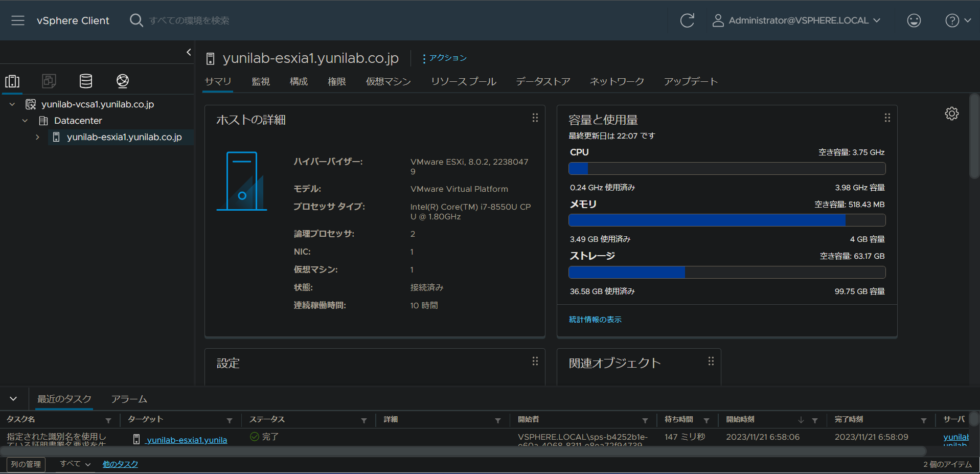Select the VMs and Templates inventory icon

(x=49, y=81)
